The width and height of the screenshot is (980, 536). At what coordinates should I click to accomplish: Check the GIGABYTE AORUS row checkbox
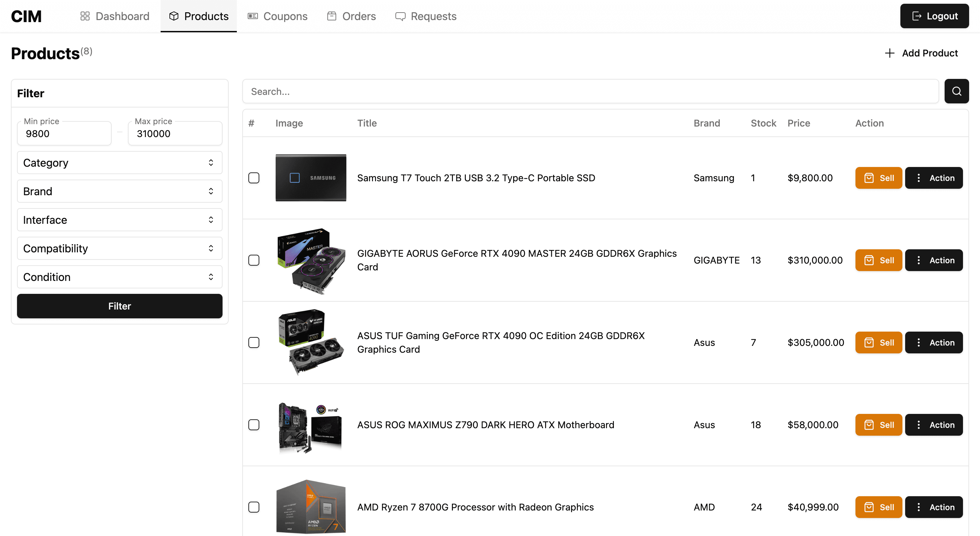254,261
